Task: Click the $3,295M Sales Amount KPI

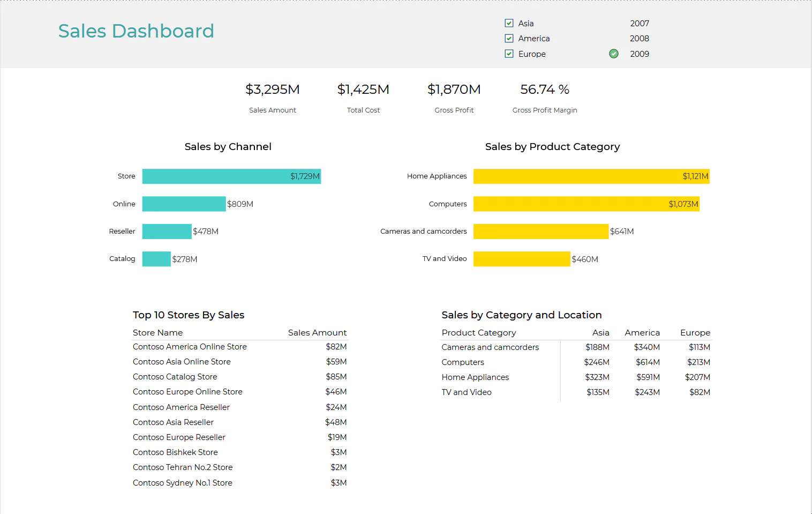Action: point(273,90)
